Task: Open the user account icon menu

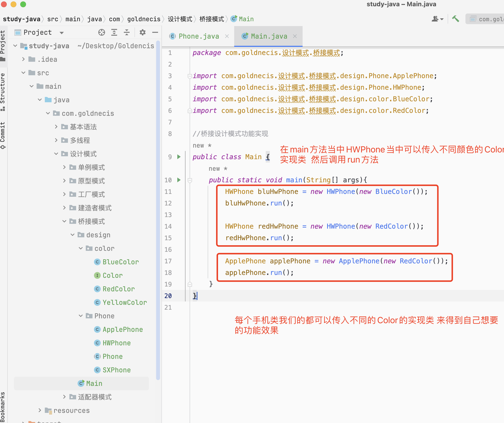Action: (437, 19)
